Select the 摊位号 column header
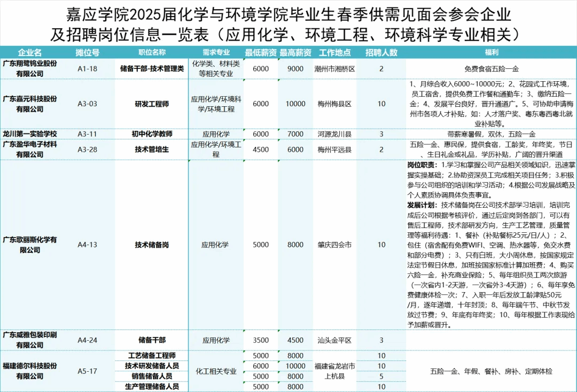The width and height of the screenshot is (577, 392). (x=87, y=53)
